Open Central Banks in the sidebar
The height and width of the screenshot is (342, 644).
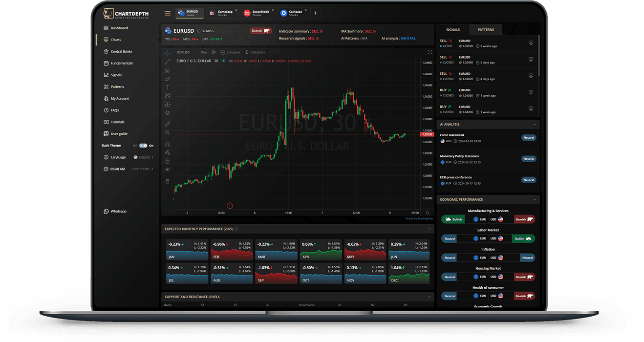click(118, 52)
